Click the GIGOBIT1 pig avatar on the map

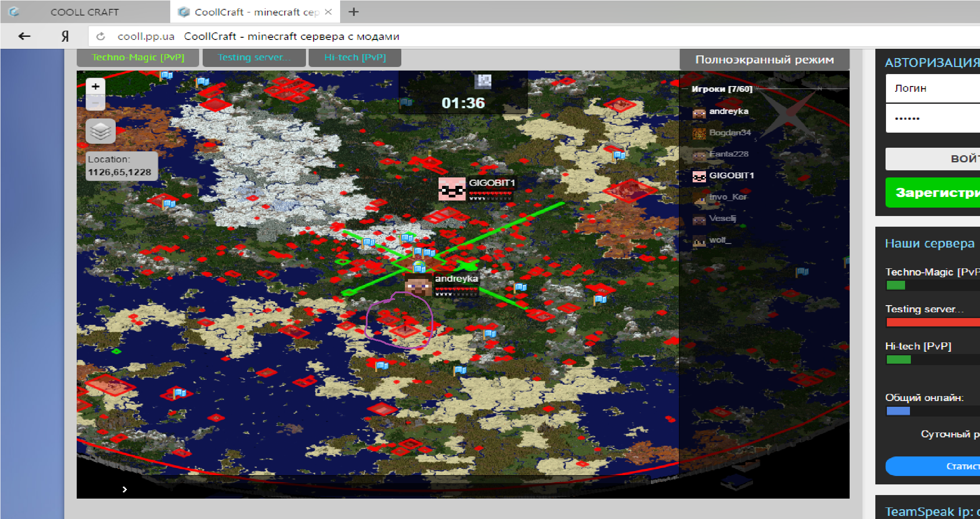click(x=452, y=189)
